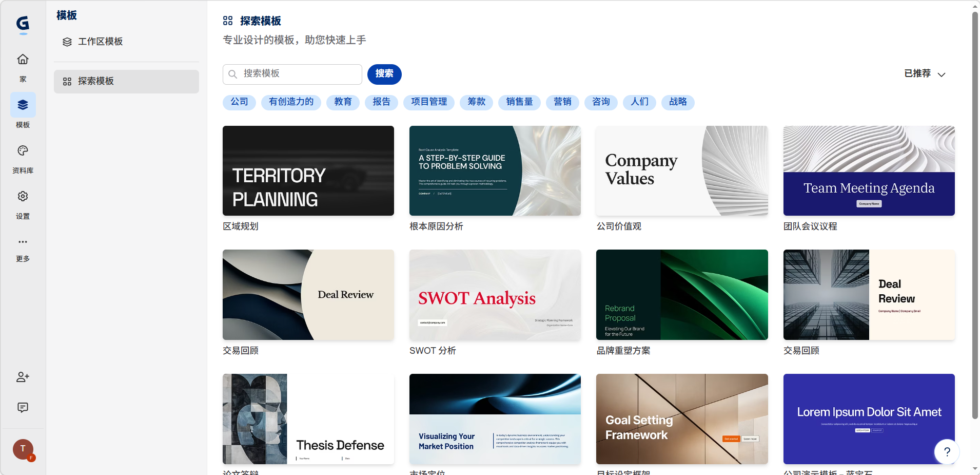
Task: Click the Gamma logo icon
Action: coord(23,24)
